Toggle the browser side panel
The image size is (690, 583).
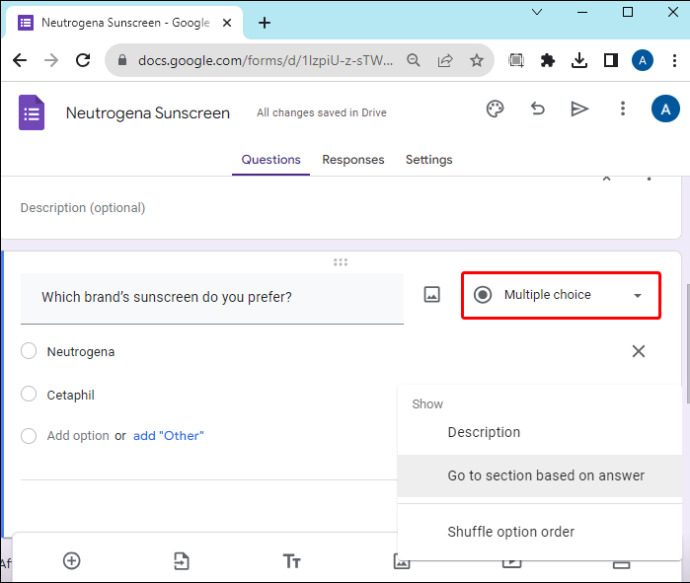coord(611,60)
